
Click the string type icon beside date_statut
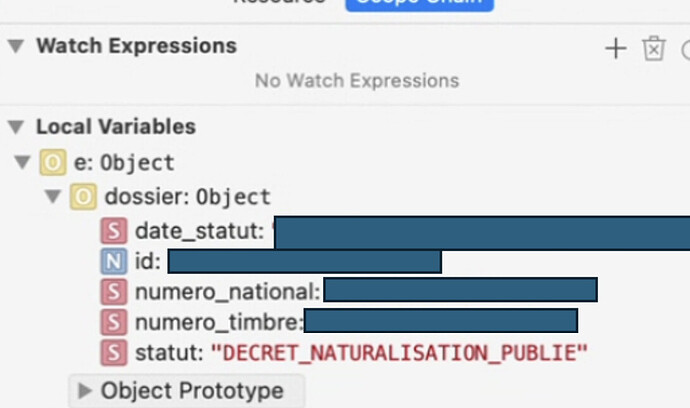click(x=114, y=231)
